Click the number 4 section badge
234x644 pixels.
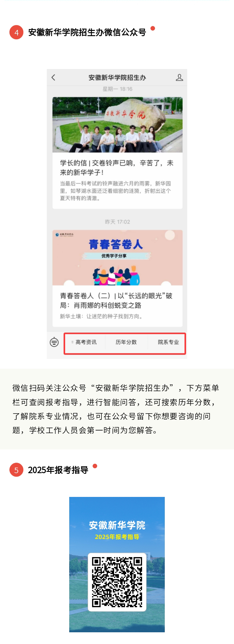point(16,32)
